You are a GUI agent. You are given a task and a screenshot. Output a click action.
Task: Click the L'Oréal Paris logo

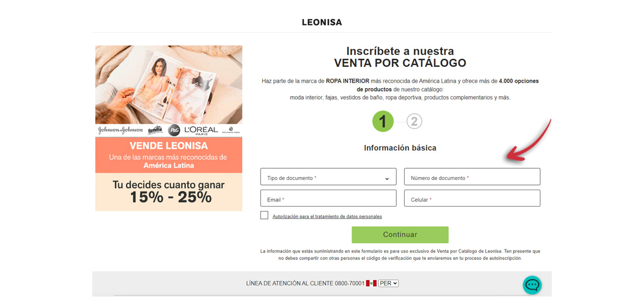point(201,130)
